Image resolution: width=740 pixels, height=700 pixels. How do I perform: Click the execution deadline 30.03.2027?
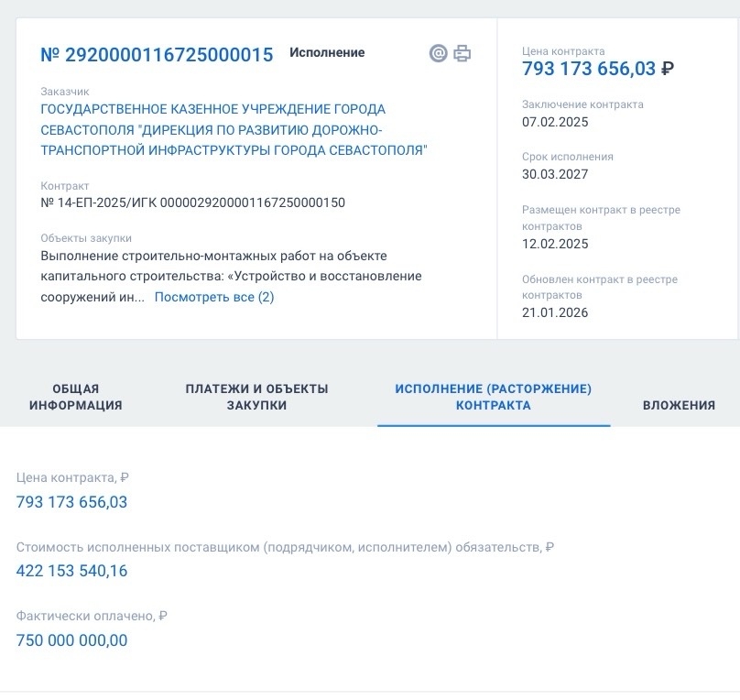pos(555,174)
